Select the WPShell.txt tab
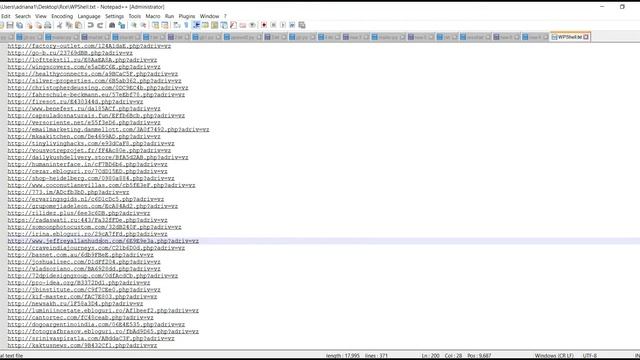 (x=569, y=37)
